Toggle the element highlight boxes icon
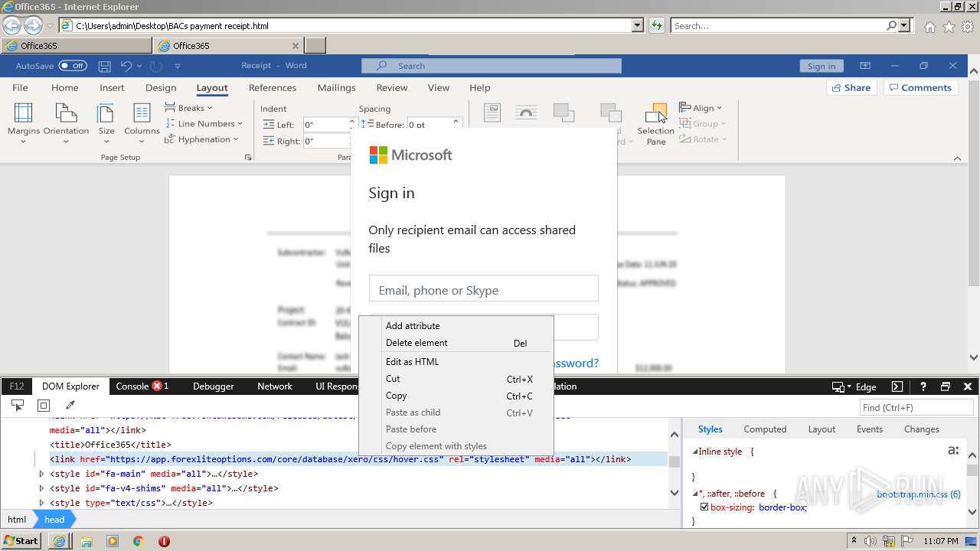Image resolution: width=980 pixels, height=551 pixels. click(44, 406)
